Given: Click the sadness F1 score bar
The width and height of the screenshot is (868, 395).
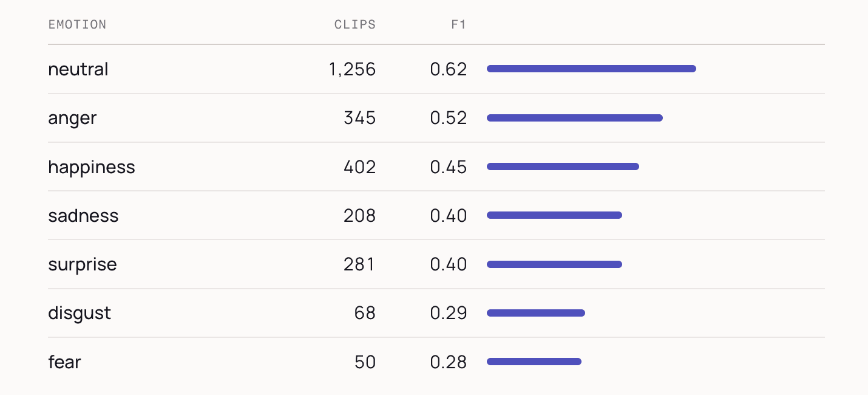Looking at the screenshot, I should [x=554, y=215].
